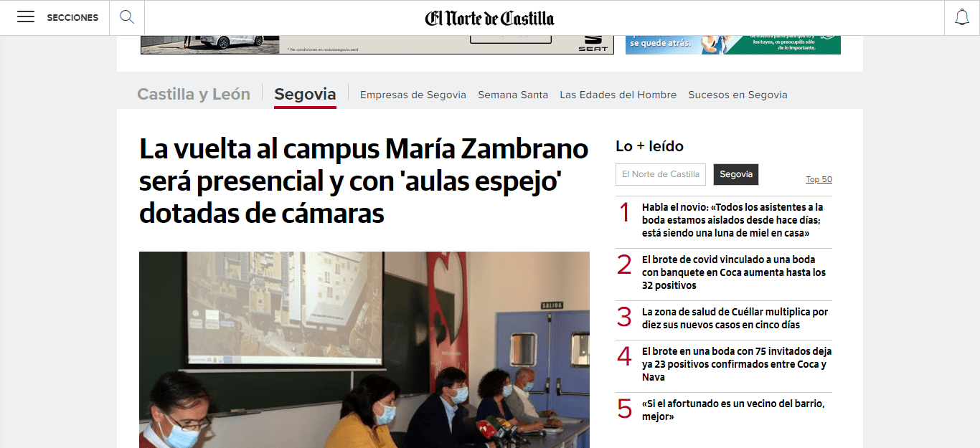Open Sucesos en Segovia link
Screen dimensions: 980x448
[738, 95]
